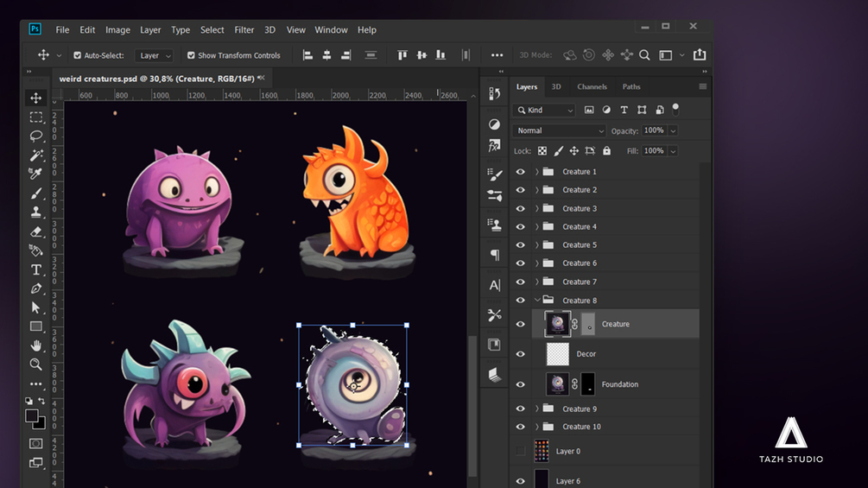
Task: Select the Eraser tool
Action: pos(36,231)
